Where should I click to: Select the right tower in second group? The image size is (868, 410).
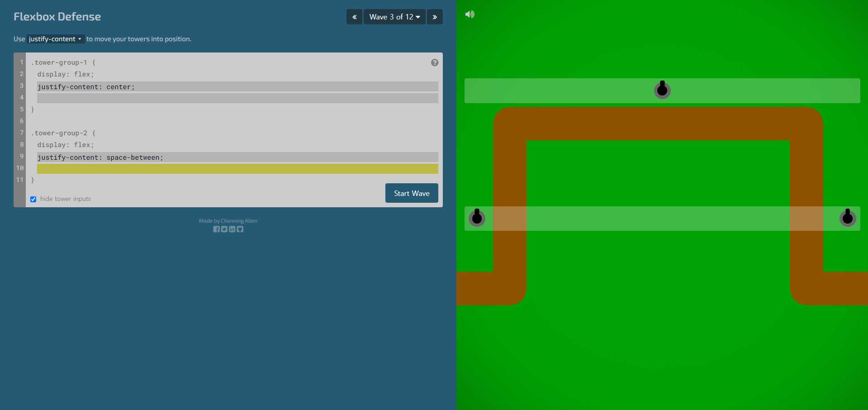848,218
